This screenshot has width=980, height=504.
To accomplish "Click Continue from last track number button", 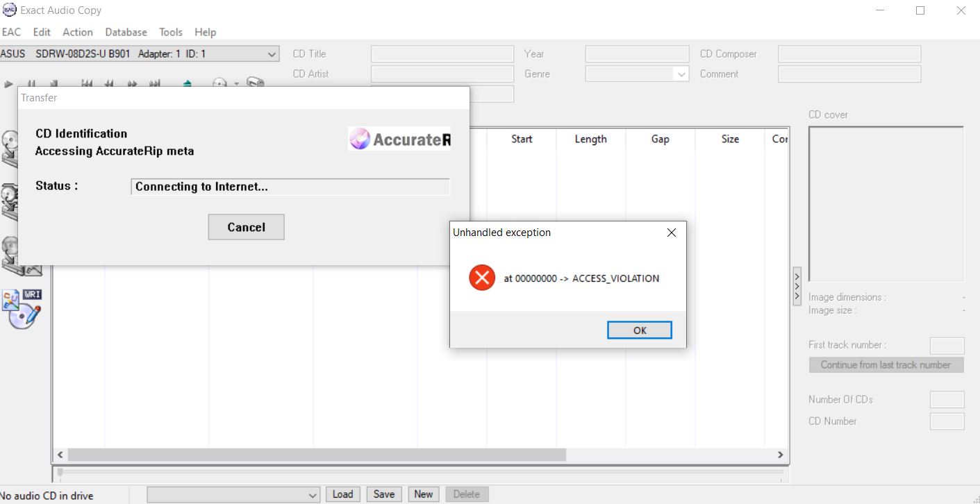I will click(x=886, y=364).
